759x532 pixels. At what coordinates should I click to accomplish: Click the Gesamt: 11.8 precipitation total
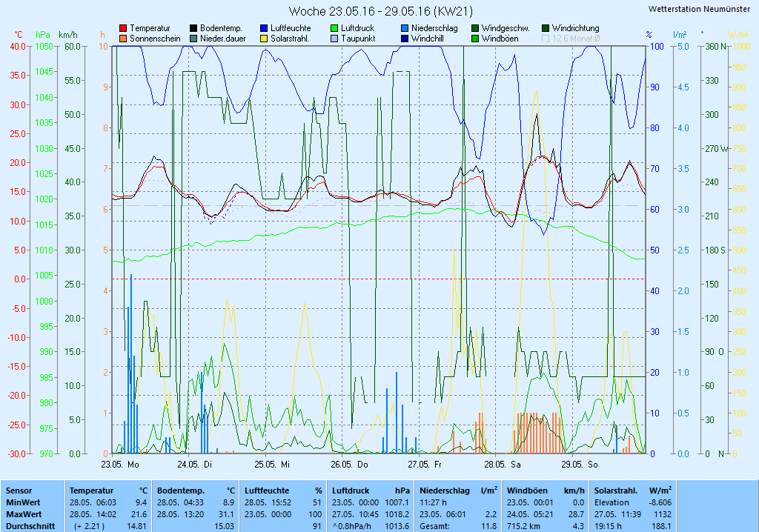tap(458, 526)
